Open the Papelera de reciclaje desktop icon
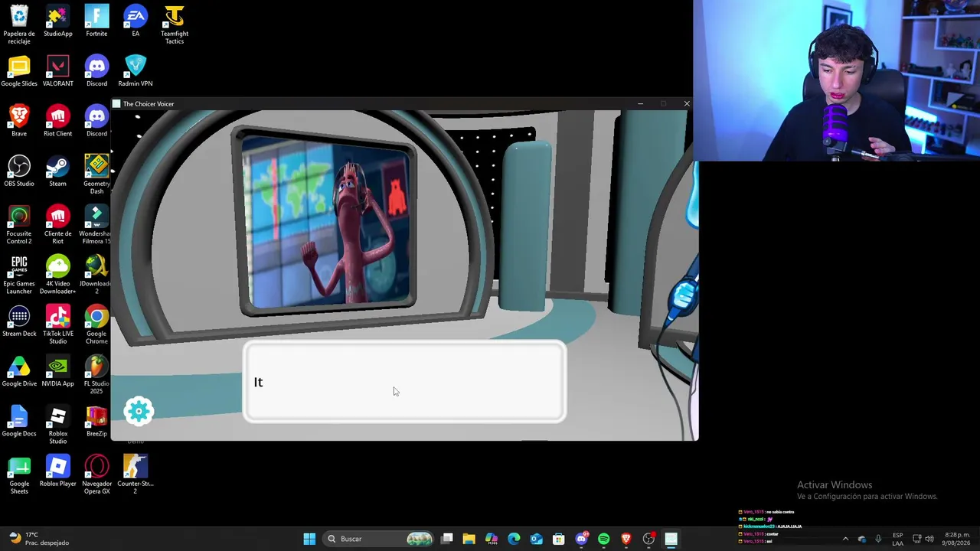The width and height of the screenshot is (980, 551). point(19,24)
